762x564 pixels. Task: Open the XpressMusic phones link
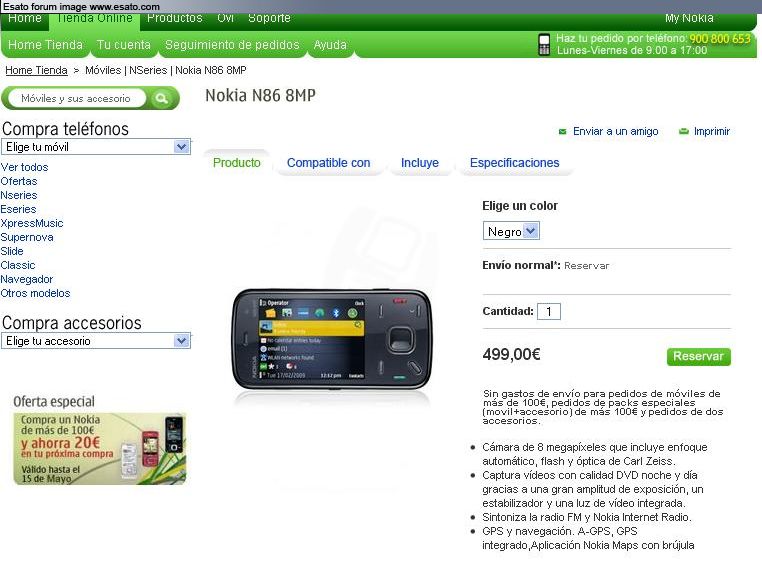click(x=32, y=223)
